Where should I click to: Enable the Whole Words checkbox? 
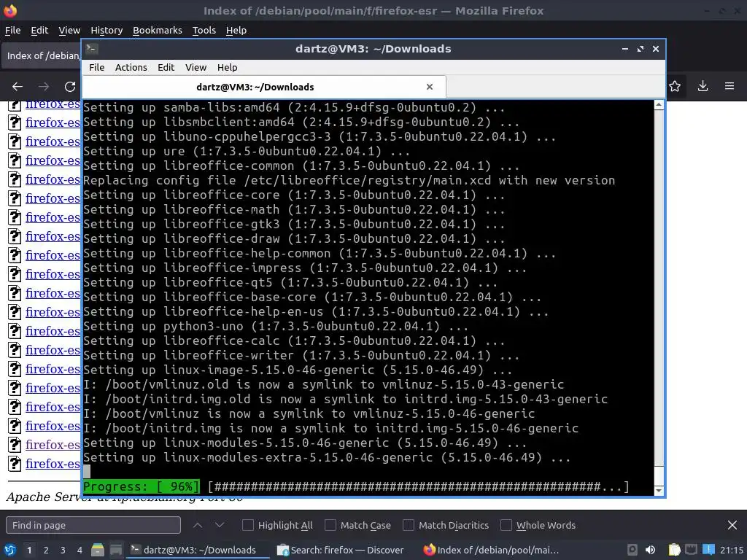(x=506, y=525)
